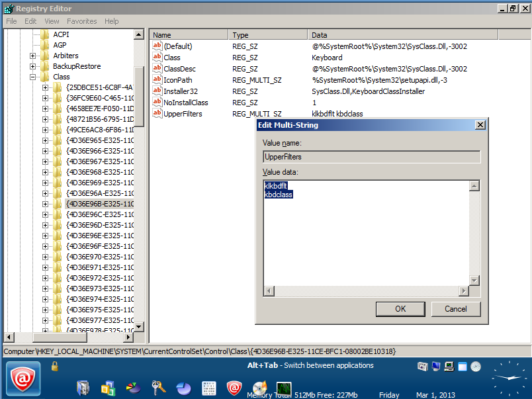Click tree horizontal scrollbar thumb
This screenshot has width=532, height=399.
(60, 337)
